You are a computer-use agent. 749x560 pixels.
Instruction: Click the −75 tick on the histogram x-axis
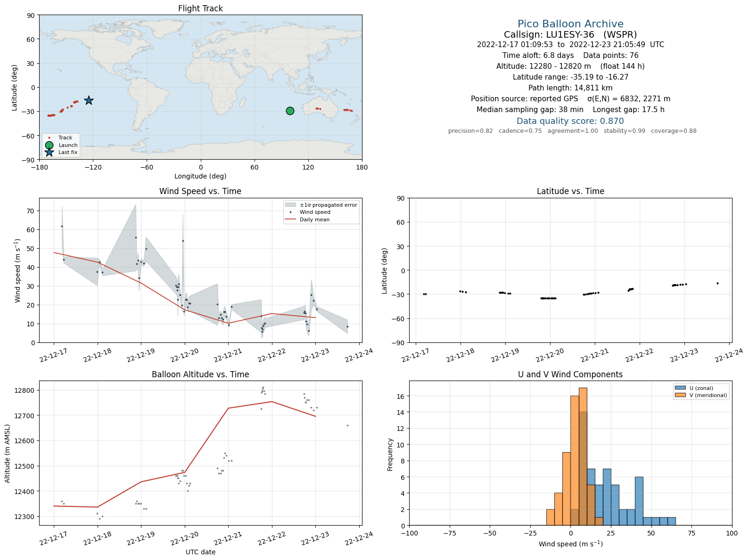coord(450,533)
